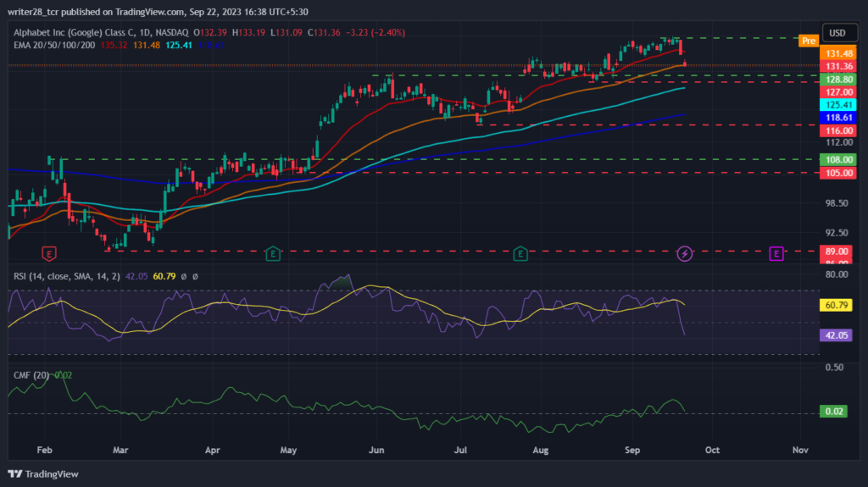Click the purple lightning event marker in September
Image resolution: width=868 pixels, height=487 pixels.
pyautogui.click(x=685, y=254)
